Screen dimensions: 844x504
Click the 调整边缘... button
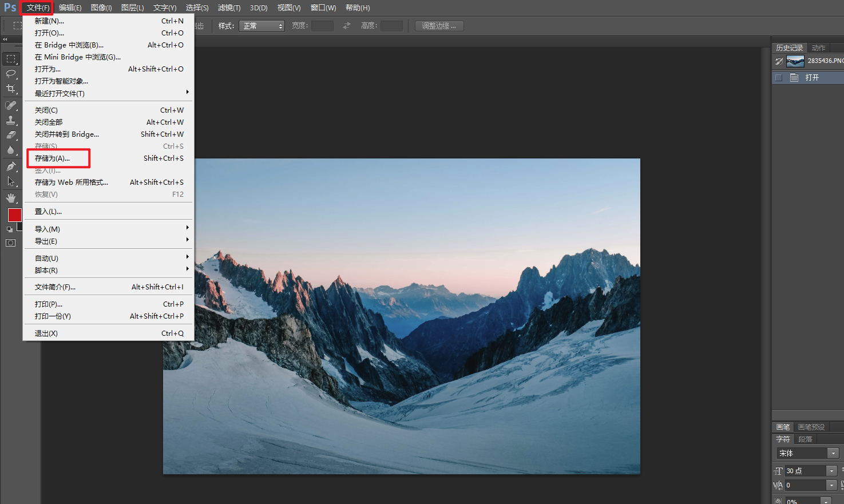(x=439, y=26)
